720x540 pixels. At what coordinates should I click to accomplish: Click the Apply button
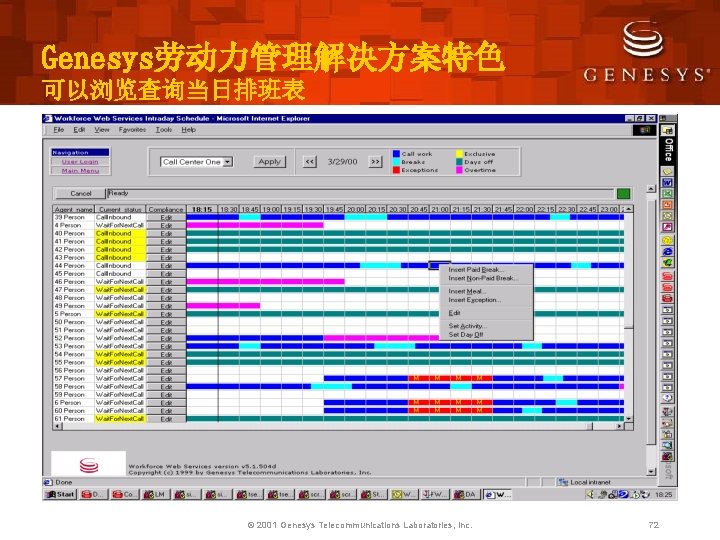click(270, 162)
